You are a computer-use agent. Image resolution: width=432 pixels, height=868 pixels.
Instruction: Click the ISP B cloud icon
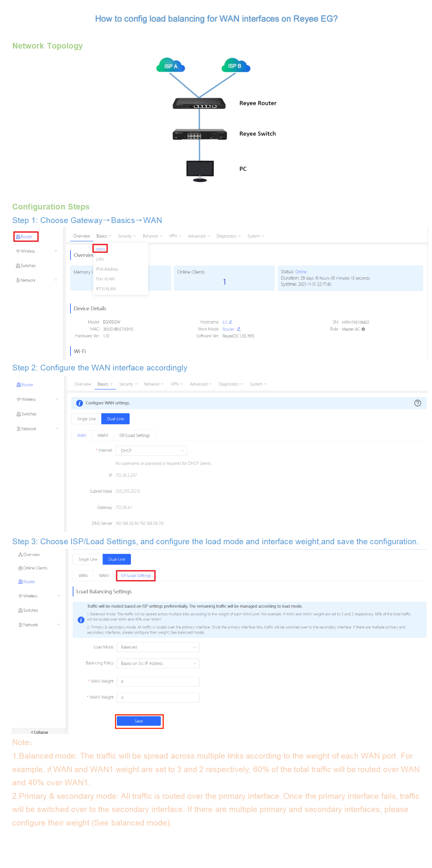235,65
